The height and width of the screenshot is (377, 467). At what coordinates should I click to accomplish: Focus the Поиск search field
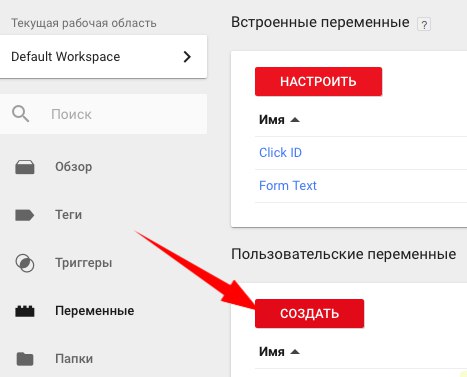pos(103,114)
